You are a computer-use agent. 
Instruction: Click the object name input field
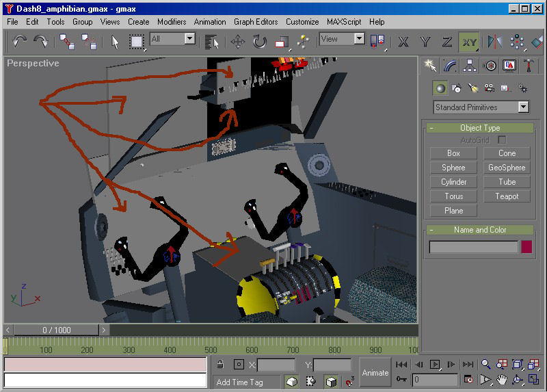click(x=473, y=247)
